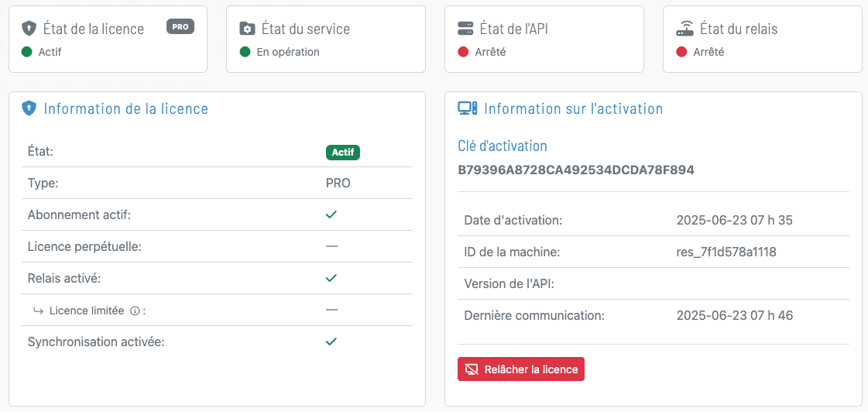The height and width of the screenshot is (412, 868).
Task: Click the server icon beside État de l'API
Action: (x=465, y=29)
